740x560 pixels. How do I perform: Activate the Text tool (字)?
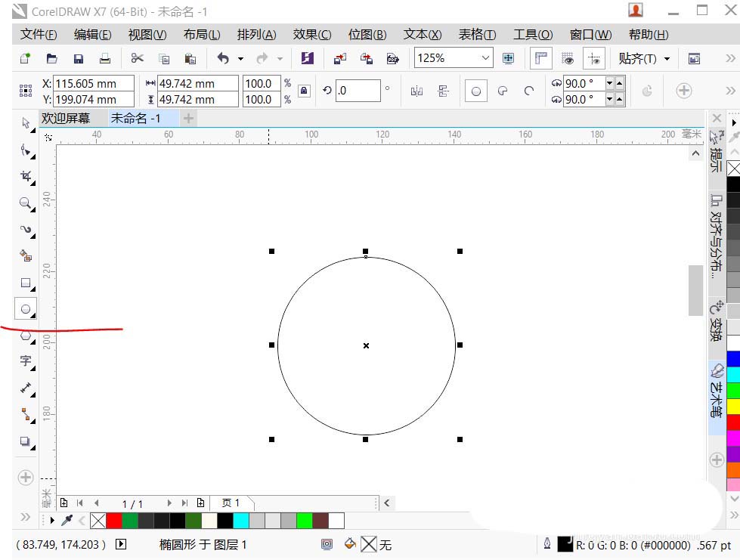coord(26,361)
